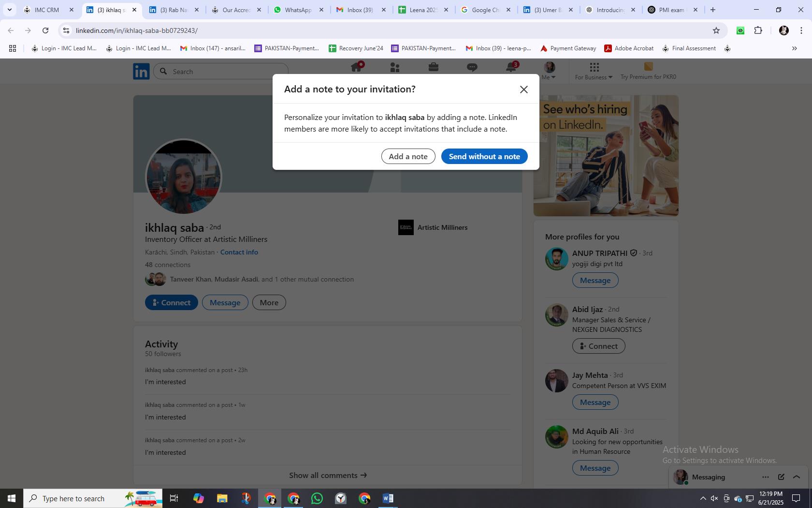This screenshot has height=508, width=812.
Task: Message Jay Mehta
Action: [595, 402]
